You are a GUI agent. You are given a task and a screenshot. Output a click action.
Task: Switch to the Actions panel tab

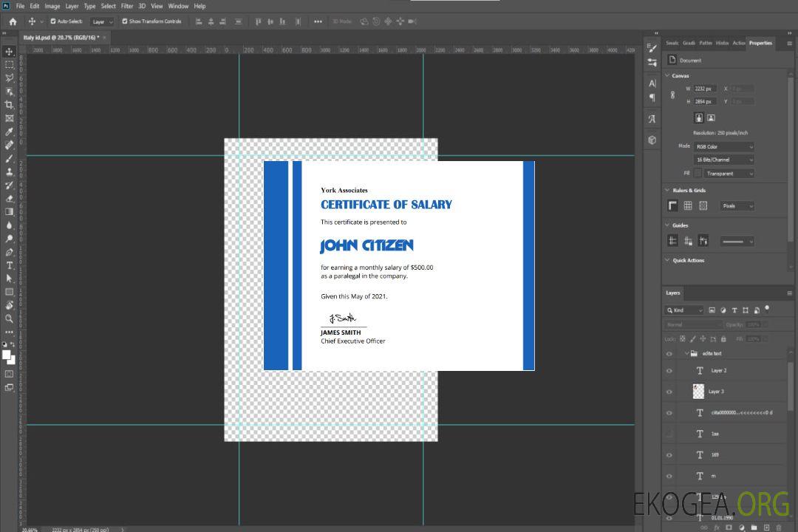pyautogui.click(x=738, y=43)
